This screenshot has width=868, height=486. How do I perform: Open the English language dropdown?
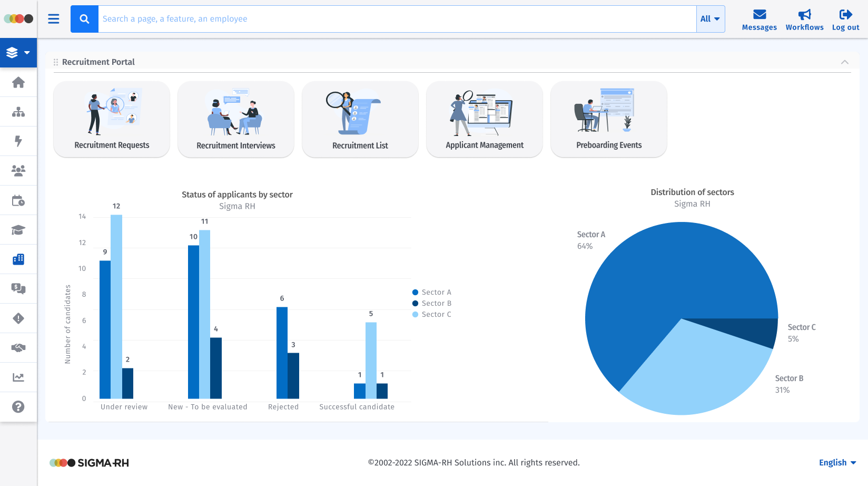pos(837,463)
